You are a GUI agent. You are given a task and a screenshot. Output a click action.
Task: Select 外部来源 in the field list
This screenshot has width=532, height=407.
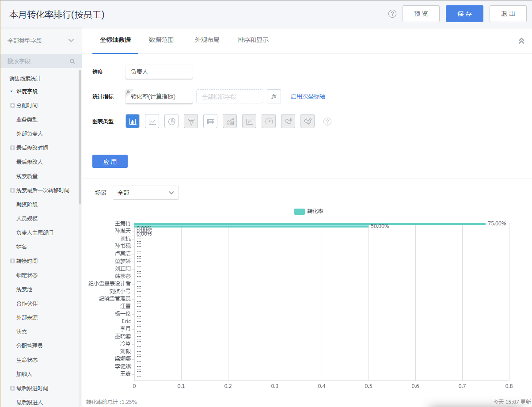pyautogui.click(x=27, y=317)
